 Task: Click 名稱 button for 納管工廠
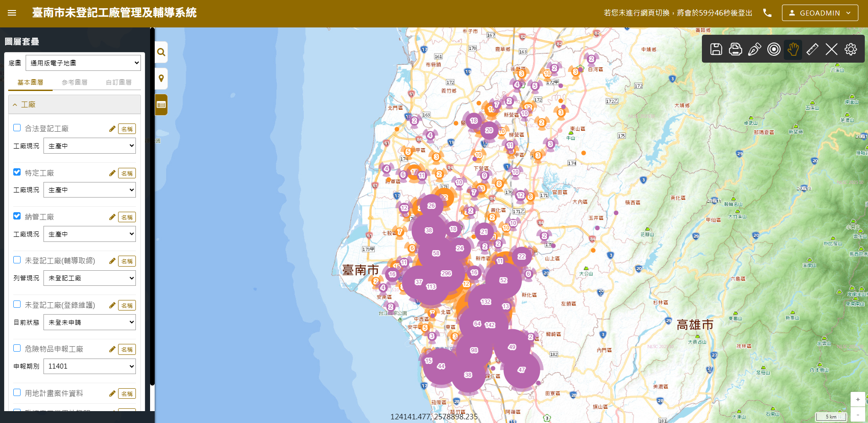pos(127,217)
